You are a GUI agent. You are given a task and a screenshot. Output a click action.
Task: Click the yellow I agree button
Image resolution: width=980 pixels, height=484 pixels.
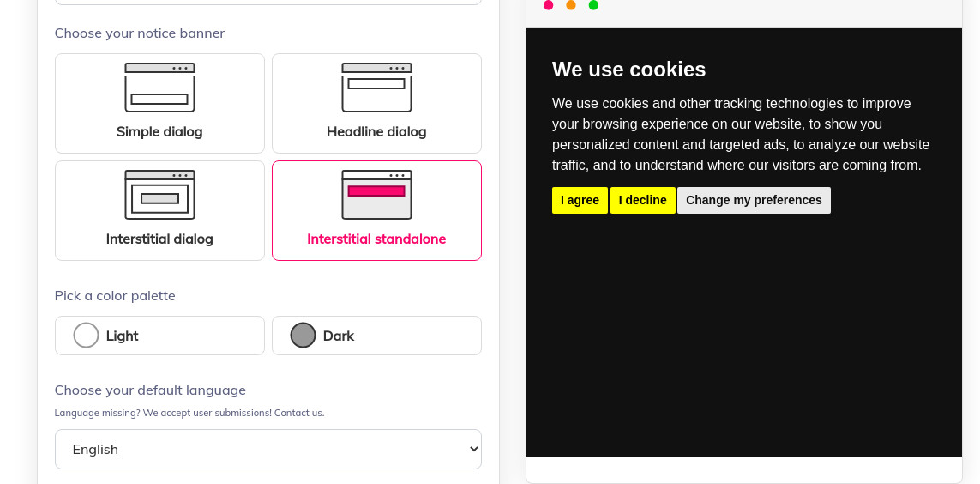(580, 200)
